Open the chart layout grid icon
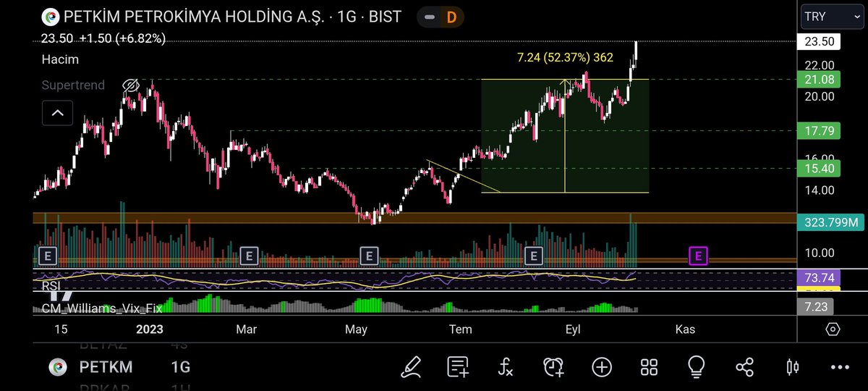The image size is (868, 391). pos(649,366)
